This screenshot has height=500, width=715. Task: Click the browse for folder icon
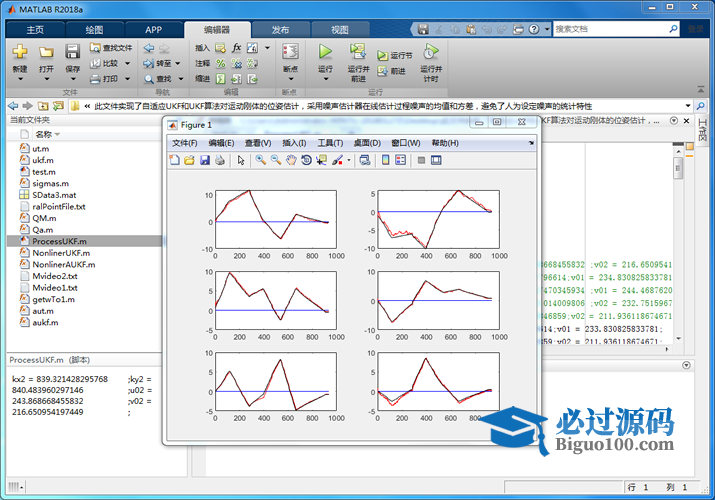[x=58, y=106]
